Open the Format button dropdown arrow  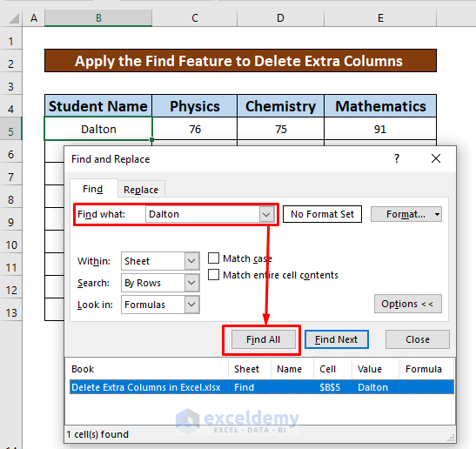[x=437, y=214]
